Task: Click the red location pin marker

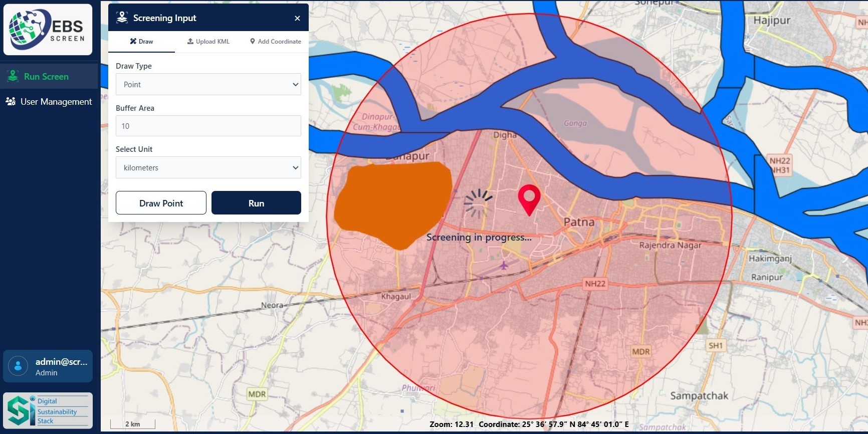Action: point(529,198)
